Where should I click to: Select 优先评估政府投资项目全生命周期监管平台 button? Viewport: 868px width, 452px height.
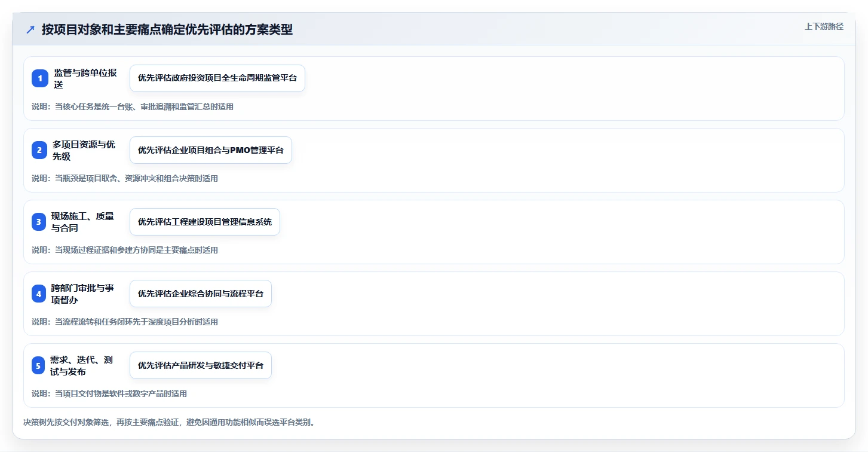(x=217, y=78)
